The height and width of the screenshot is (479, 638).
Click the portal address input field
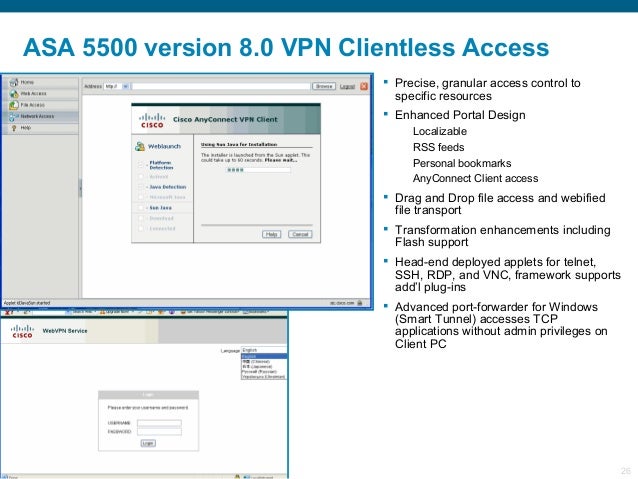coord(221,86)
